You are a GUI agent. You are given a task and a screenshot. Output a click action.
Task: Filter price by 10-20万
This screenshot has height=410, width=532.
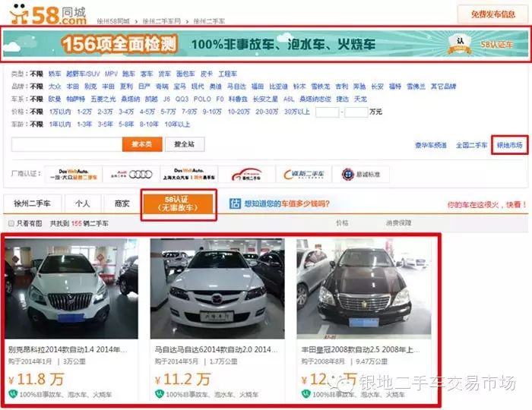(x=239, y=112)
